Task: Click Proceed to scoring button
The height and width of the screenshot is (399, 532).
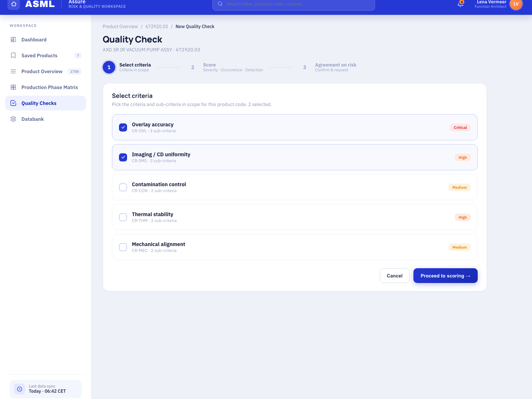Action: [x=446, y=276]
